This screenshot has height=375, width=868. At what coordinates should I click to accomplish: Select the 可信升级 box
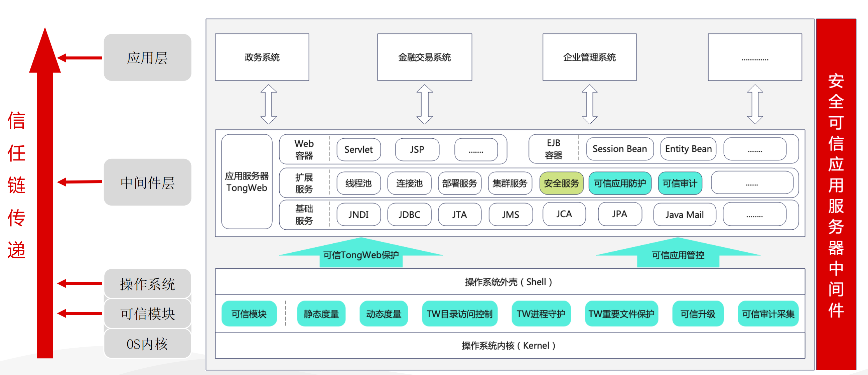[698, 314]
